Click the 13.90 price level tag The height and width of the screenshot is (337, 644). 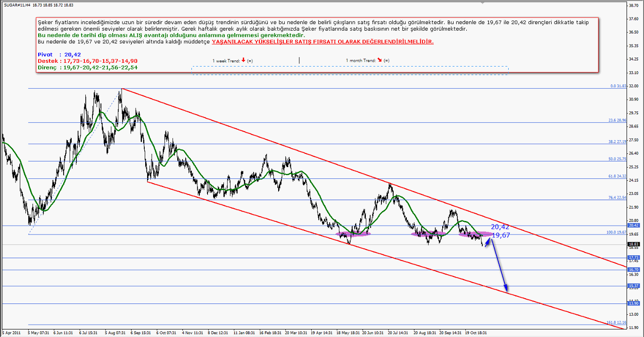[633, 303]
